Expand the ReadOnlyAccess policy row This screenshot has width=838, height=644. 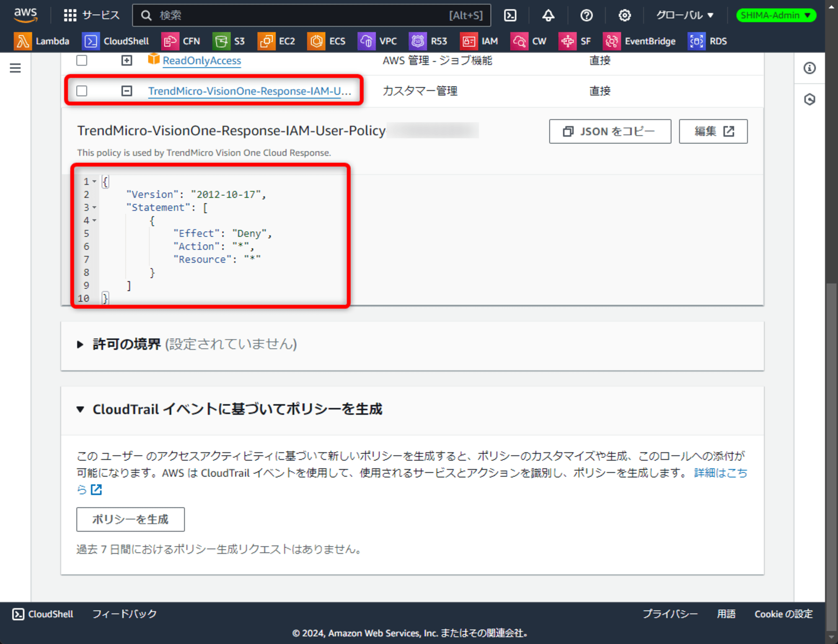pyautogui.click(x=127, y=60)
